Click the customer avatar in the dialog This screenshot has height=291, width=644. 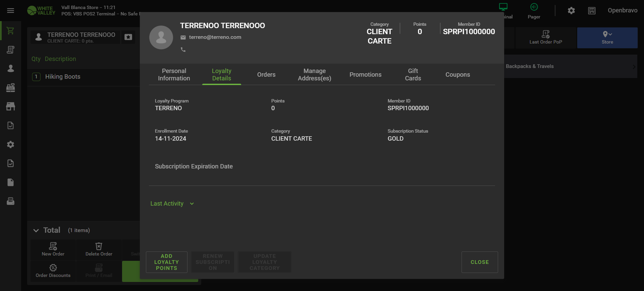click(x=161, y=38)
